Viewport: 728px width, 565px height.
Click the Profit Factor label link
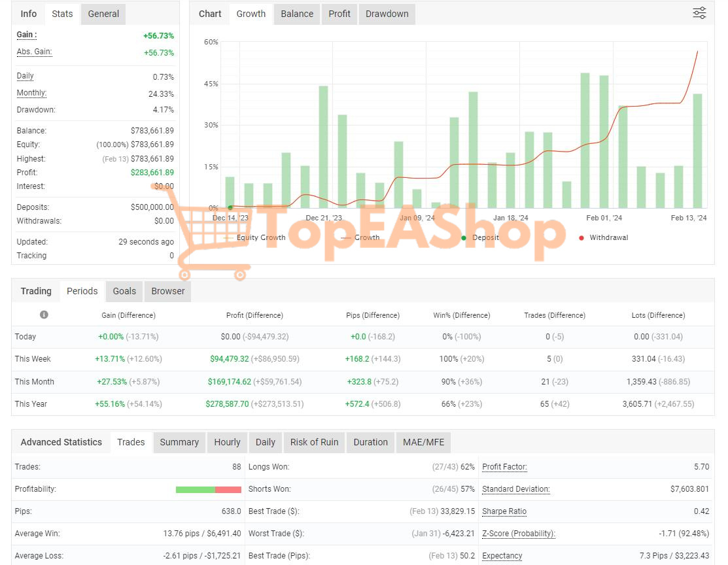pos(504,467)
